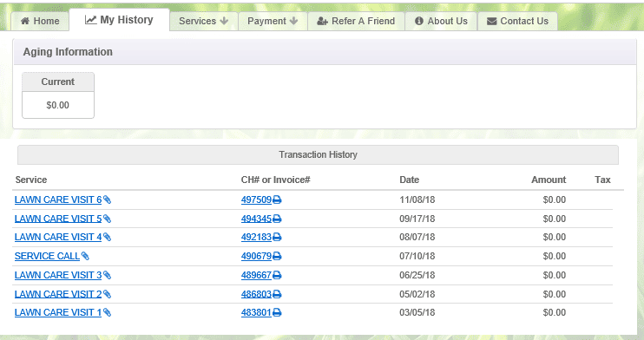The image size is (644, 340).
Task: Click the Transaction History header bar
Action: tap(318, 154)
